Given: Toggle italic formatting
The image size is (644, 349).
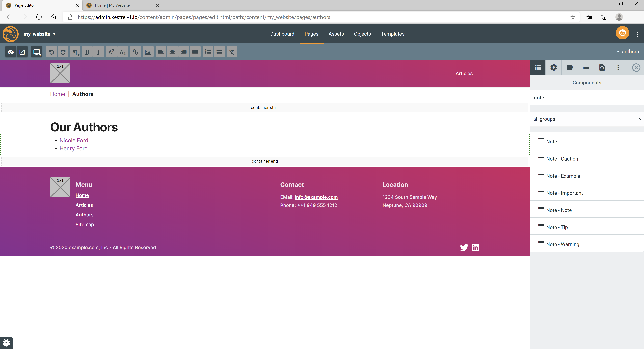Looking at the screenshot, I should [x=98, y=52].
